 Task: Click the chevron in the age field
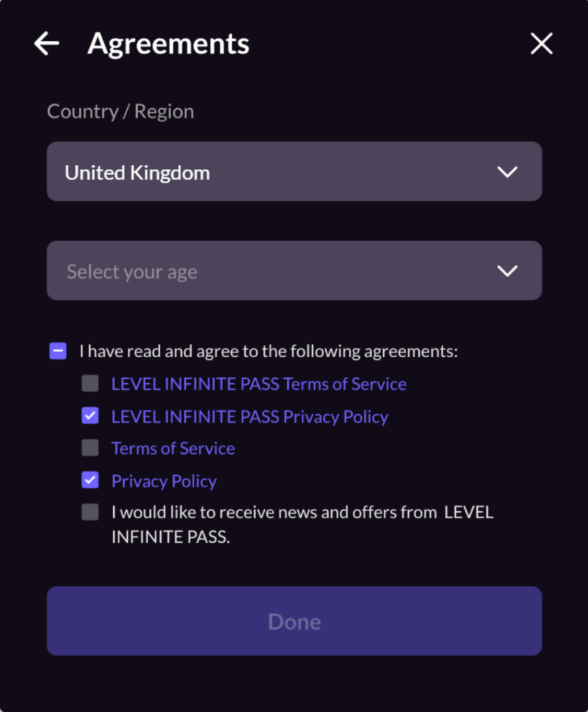(x=507, y=271)
